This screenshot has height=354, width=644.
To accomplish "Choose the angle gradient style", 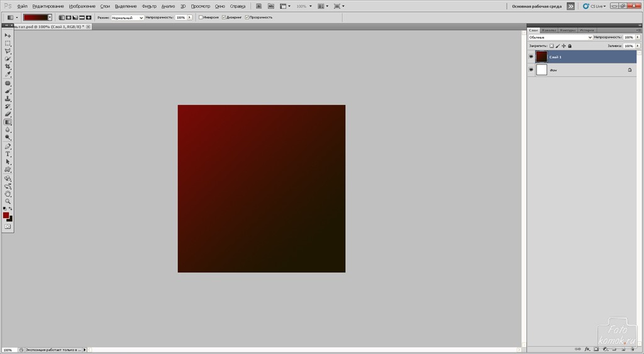I will 75,18.
